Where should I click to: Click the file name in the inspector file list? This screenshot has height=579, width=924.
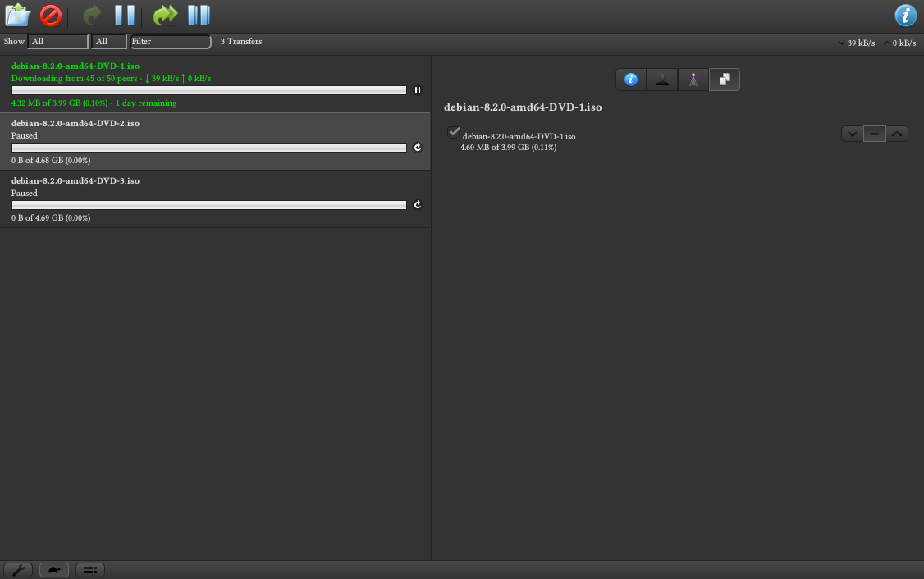click(x=519, y=136)
